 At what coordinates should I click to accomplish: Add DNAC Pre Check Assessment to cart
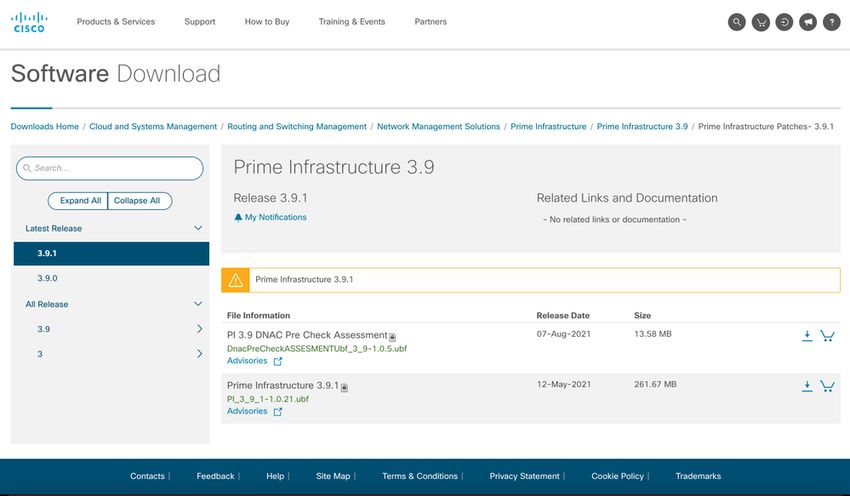[x=827, y=336]
